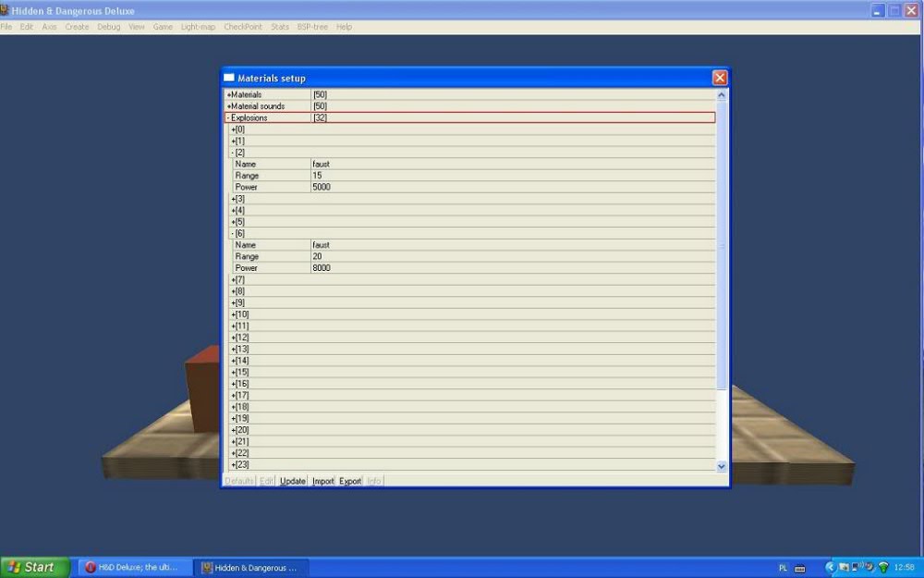Click the green network tray icon
Screen dimensions: 924x578
(883, 568)
